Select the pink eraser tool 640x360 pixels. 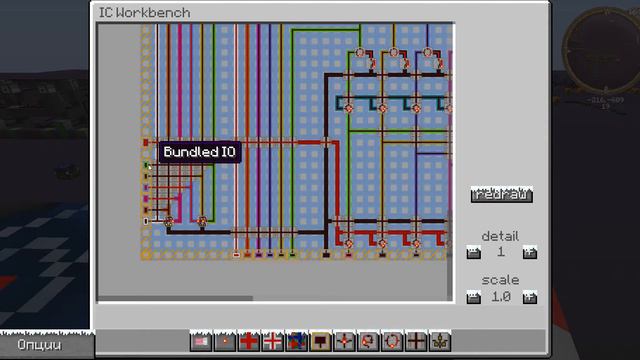[201, 341]
